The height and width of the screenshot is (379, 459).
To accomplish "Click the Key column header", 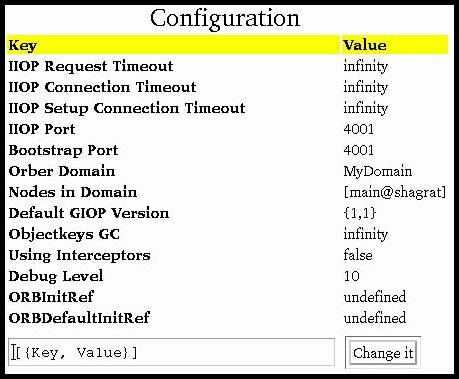I will click(x=23, y=45).
